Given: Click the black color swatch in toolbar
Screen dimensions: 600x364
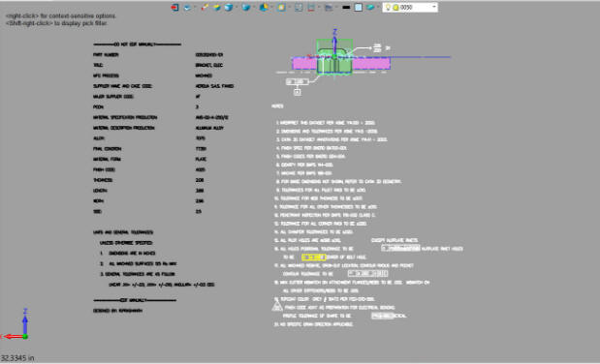Looking at the screenshot, I should [346, 8].
